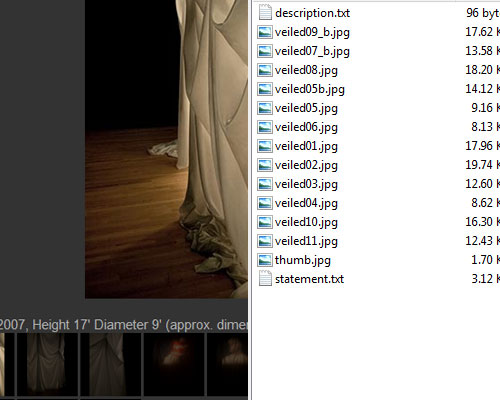Select veiled02.jpg in the list
The image size is (500, 400).
point(306,165)
